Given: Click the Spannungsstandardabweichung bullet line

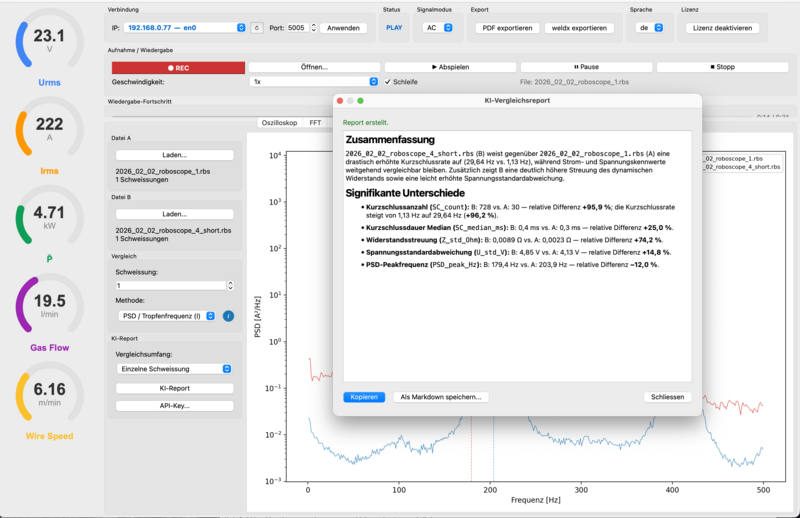Looking at the screenshot, I should (516, 252).
